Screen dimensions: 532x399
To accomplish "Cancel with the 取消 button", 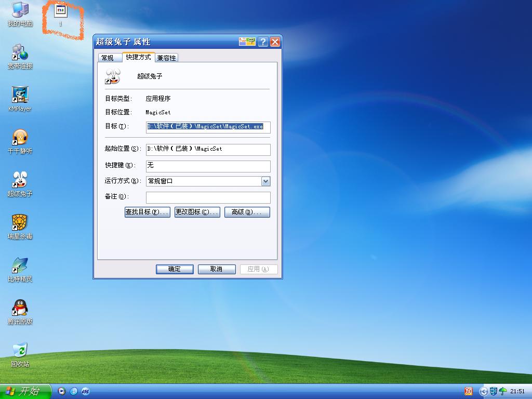I will coord(217,269).
